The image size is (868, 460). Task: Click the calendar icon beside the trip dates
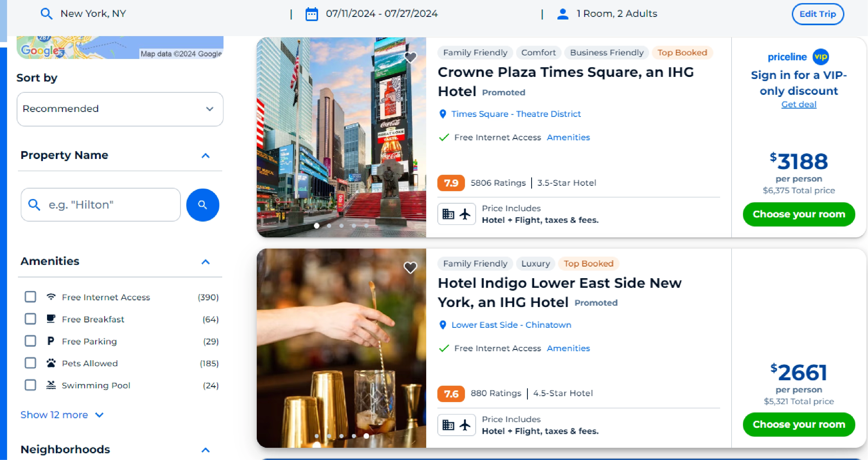click(x=311, y=14)
